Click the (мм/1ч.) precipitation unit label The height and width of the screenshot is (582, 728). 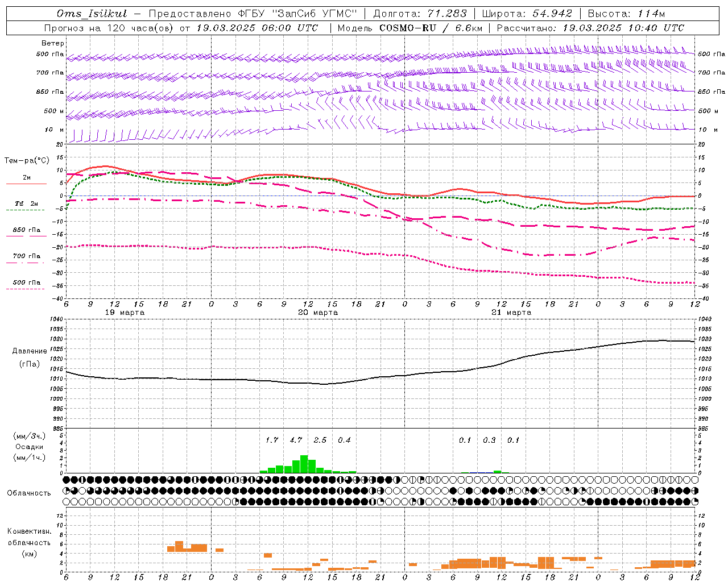tap(29, 458)
